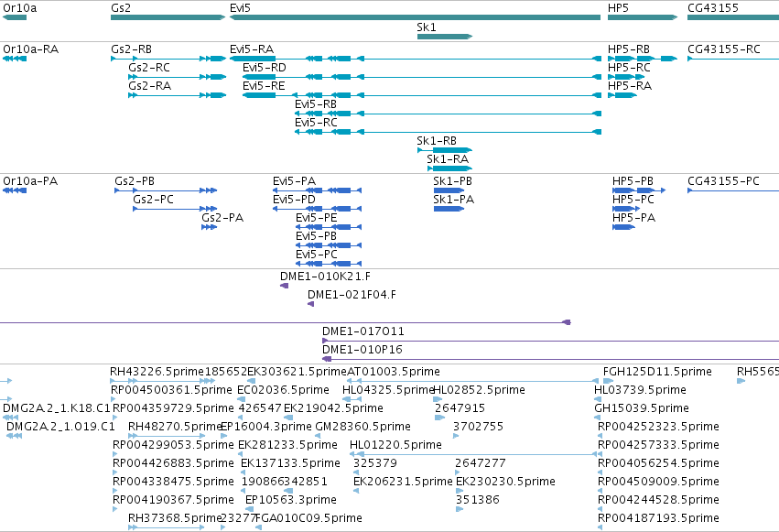
Task: Click the Sk1 gene feature bar
Action: (445, 37)
